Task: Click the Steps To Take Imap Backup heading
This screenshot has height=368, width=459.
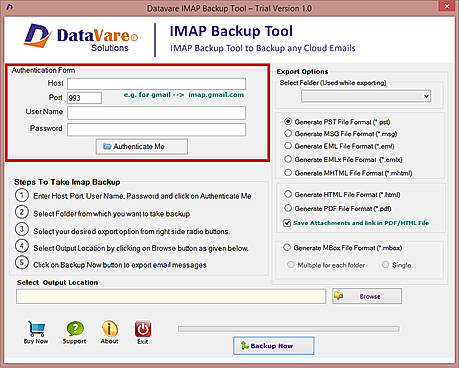Action: click(x=67, y=182)
